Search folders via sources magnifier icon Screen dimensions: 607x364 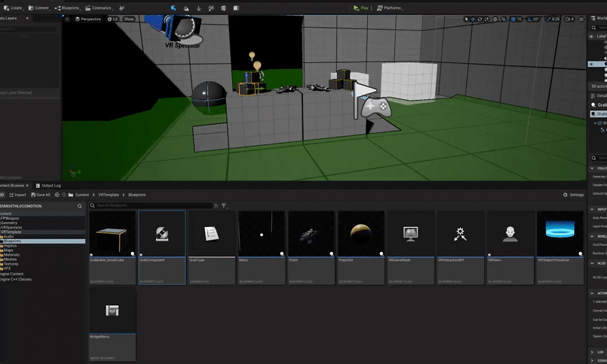coord(80,206)
